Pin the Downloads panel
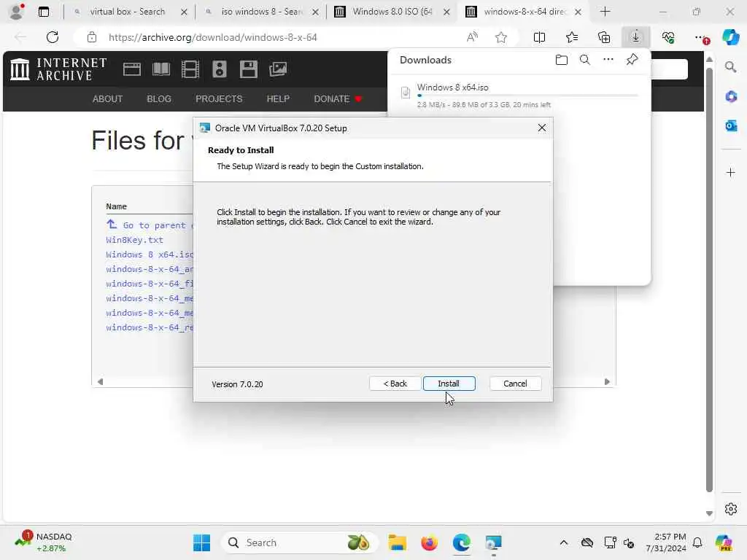The image size is (747, 560). pos(632,60)
